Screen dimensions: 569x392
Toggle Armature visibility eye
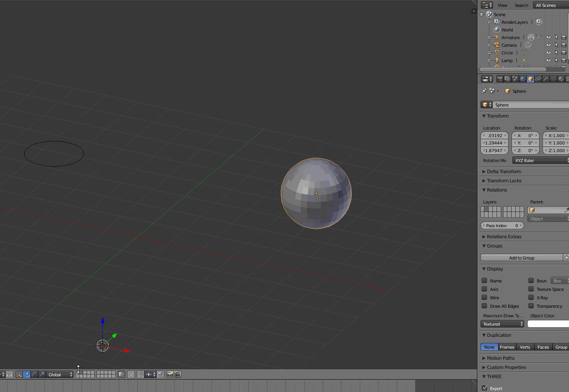coord(549,38)
